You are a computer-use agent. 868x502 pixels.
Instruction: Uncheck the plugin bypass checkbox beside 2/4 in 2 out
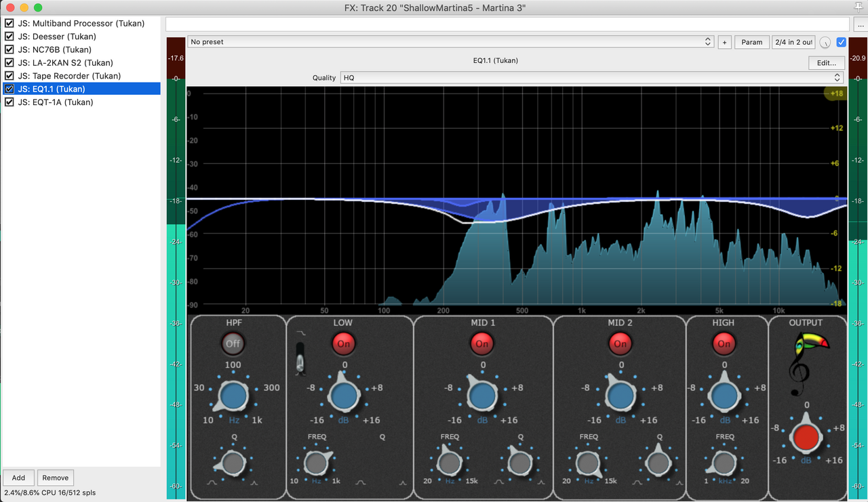click(x=842, y=42)
